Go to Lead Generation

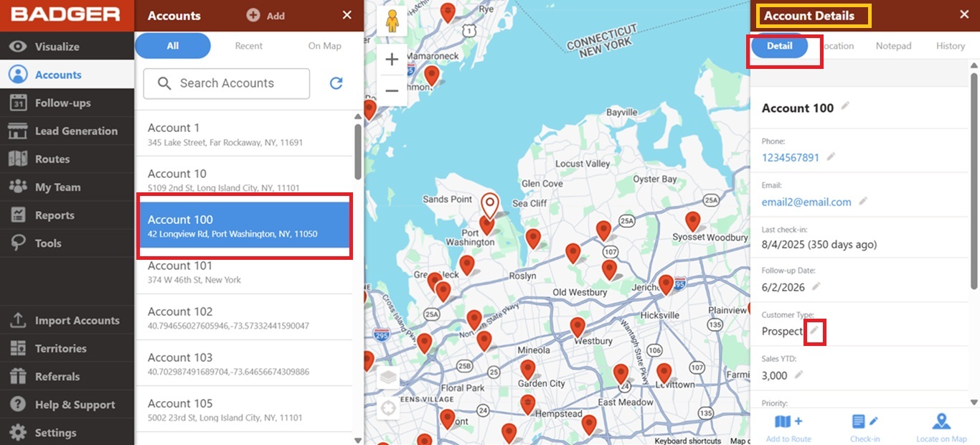[x=67, y=131]
